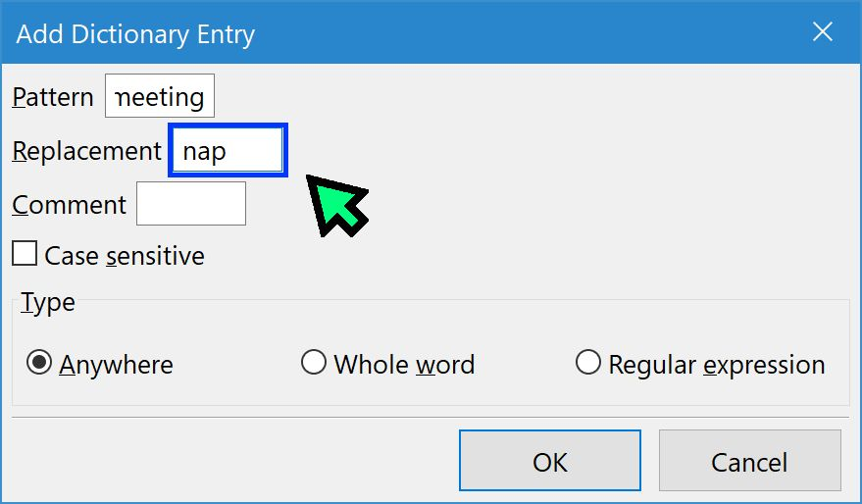Focus the Pattern text field containing meeting
The height and width of the screenshot is (504, 862).
click(160, 96)
